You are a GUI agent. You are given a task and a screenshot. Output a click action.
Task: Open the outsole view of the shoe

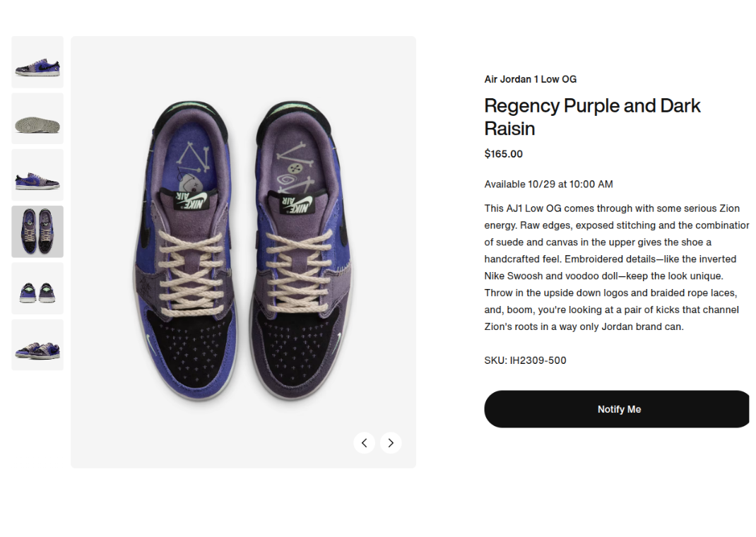37,118
